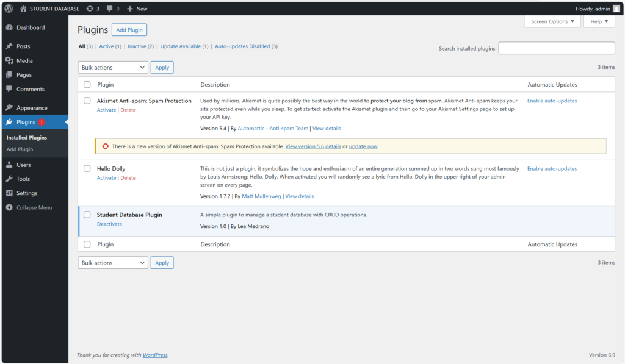Click the Collapse Menu arrow icon
Viewport: 625px width, 364px height.
[x=9, y=207]
